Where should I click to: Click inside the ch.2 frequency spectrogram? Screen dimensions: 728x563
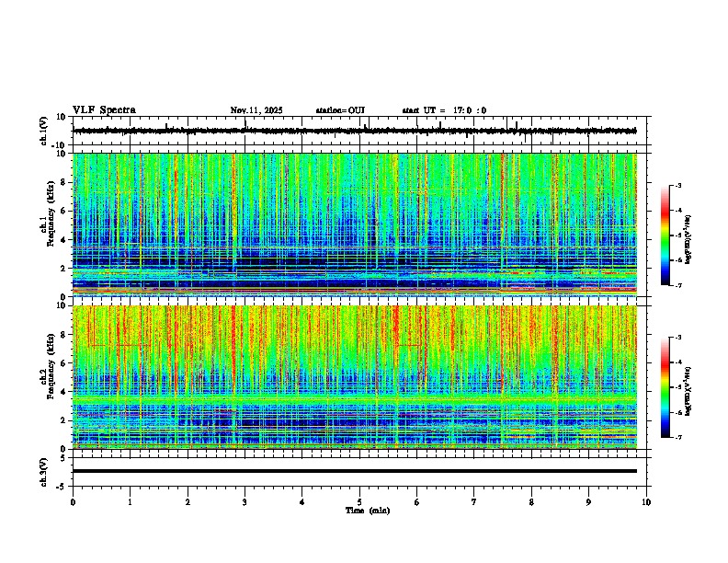tap(355, 377)
